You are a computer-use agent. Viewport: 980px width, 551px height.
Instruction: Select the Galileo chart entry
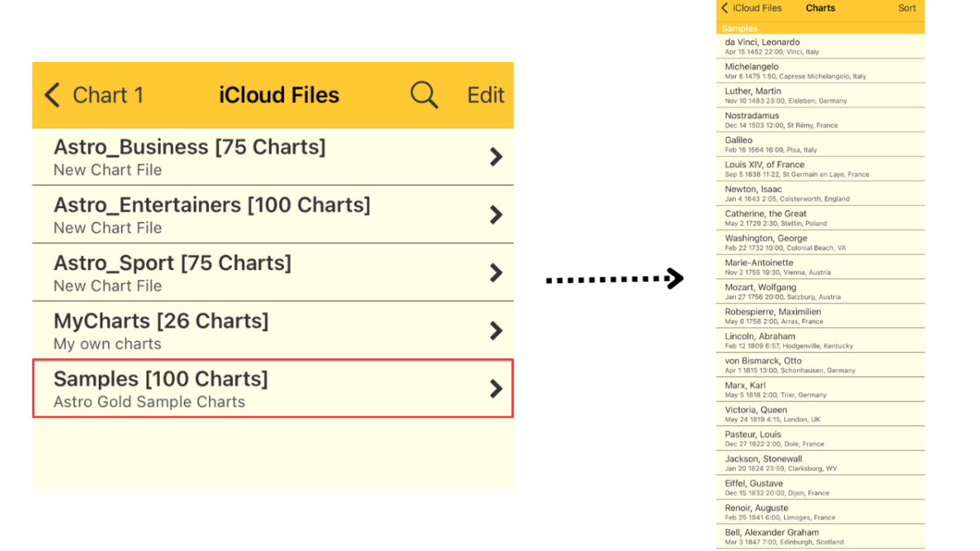(820, 144)
